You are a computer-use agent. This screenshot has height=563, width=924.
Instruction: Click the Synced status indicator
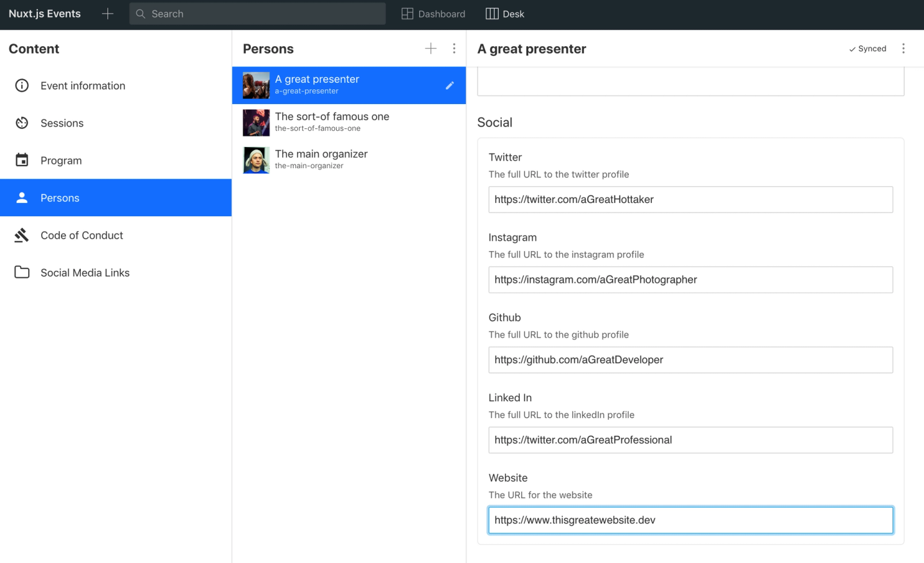(x=868, y=48)
